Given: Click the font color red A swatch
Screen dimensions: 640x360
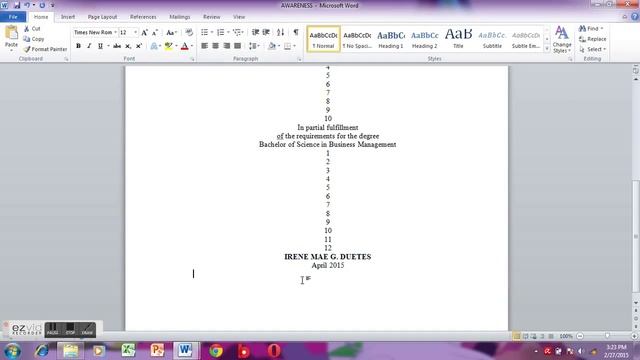Looking at the screenshot, I should coord(184,46).
